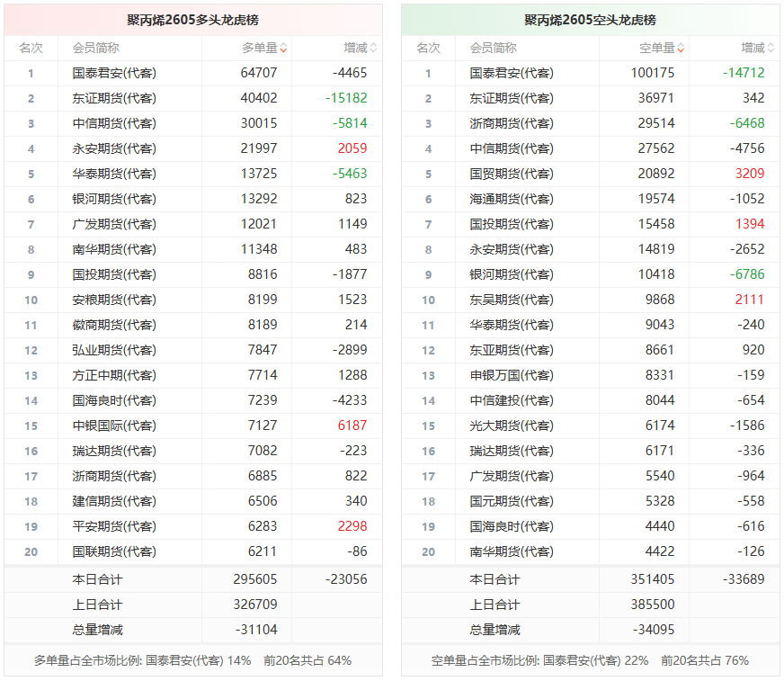The height and width of the screenshot is (681, 784).
Task: Click 本日合计 row in long positions table
Action: point(97,579)
